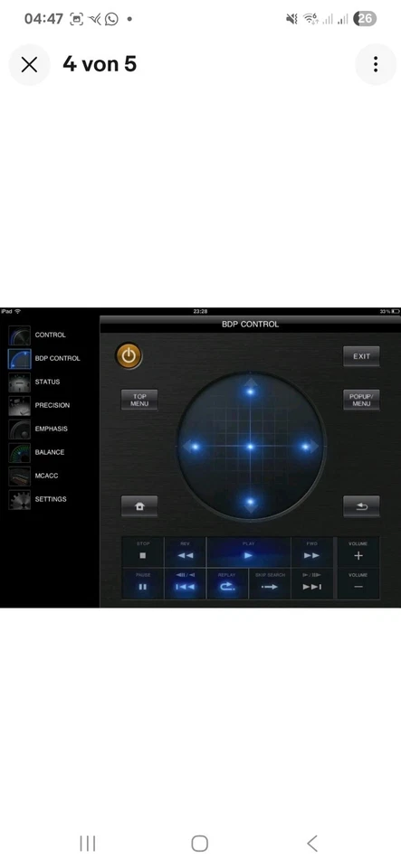Tap the Android home button

click(x=200, y=844)
